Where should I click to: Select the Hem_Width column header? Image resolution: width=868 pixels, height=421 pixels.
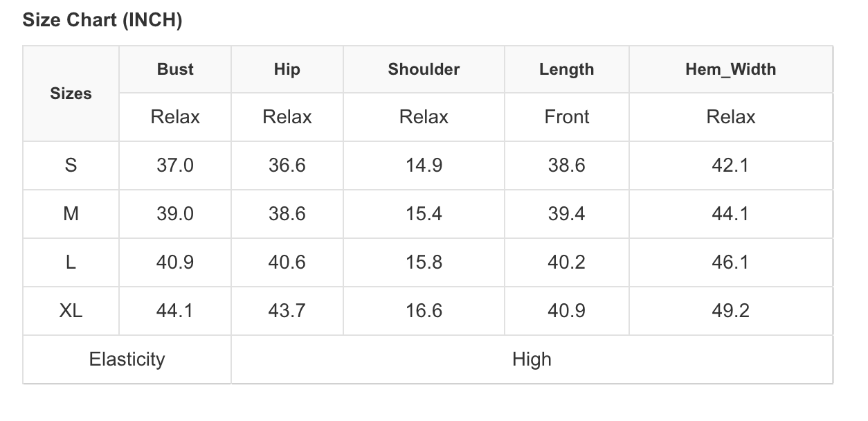coord(730,69)
